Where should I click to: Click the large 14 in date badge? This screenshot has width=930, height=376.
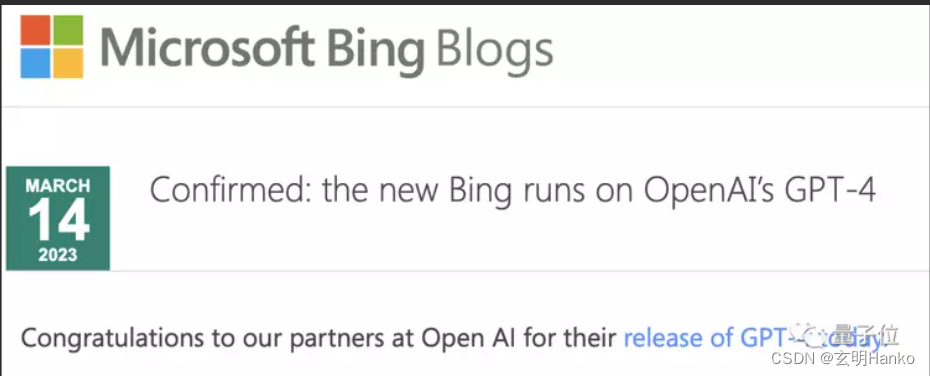tap(58, 219)
